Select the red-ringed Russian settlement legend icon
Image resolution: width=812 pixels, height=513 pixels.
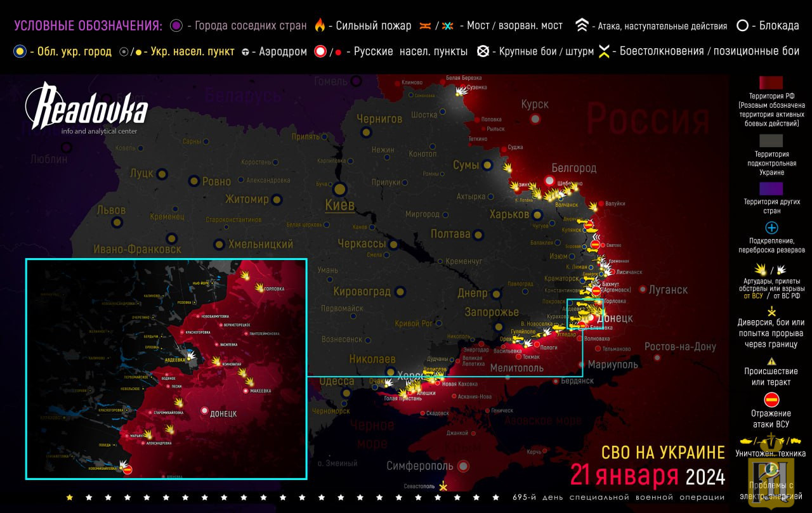(x=320, y=52)
